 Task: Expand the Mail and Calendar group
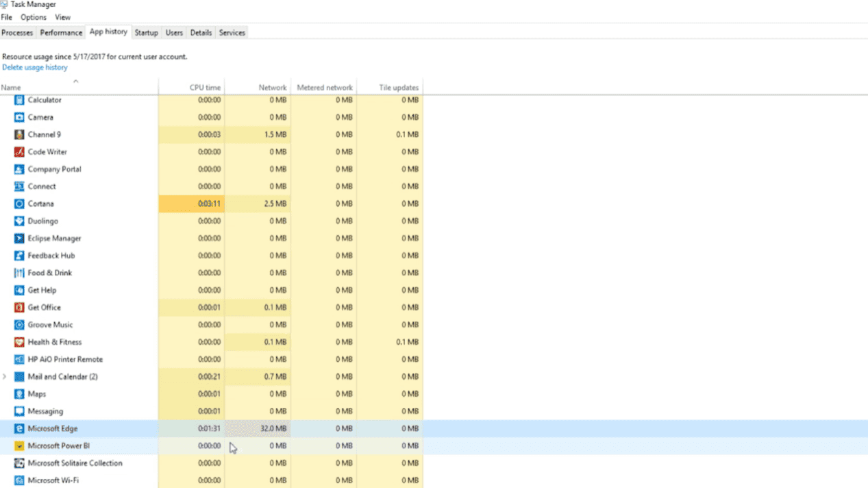tap(5, 376)
